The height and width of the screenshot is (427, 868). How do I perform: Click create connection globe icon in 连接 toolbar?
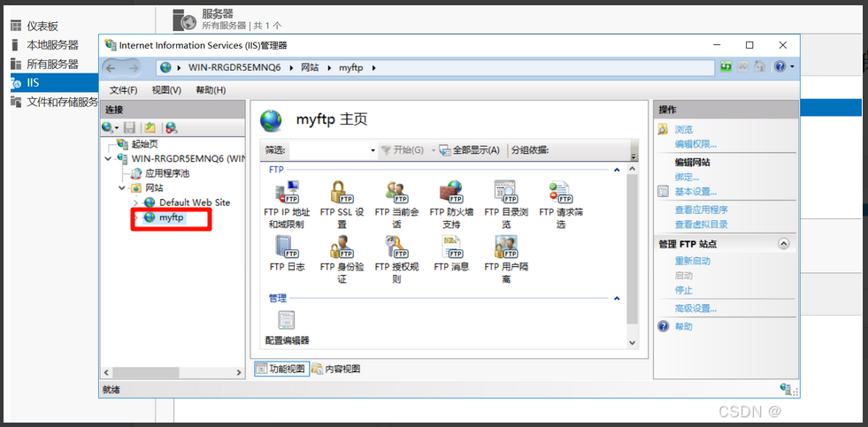(x=108, y=128)
